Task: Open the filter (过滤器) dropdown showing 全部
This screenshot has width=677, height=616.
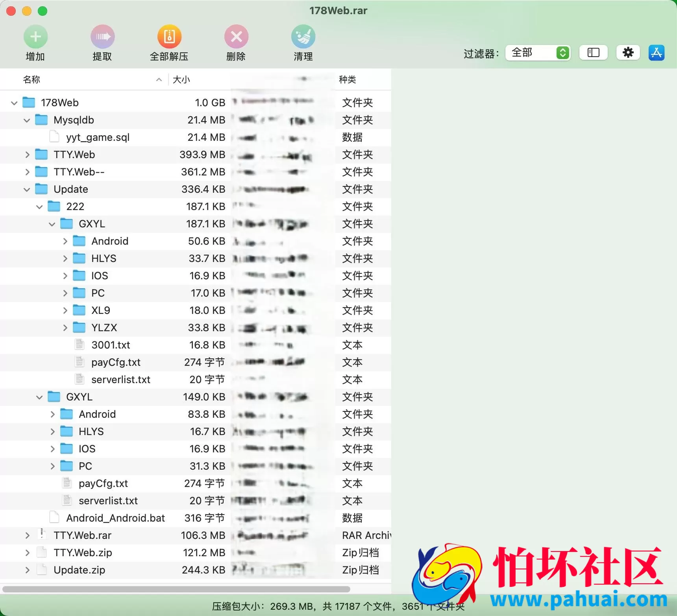Action: tap(538, 53)
